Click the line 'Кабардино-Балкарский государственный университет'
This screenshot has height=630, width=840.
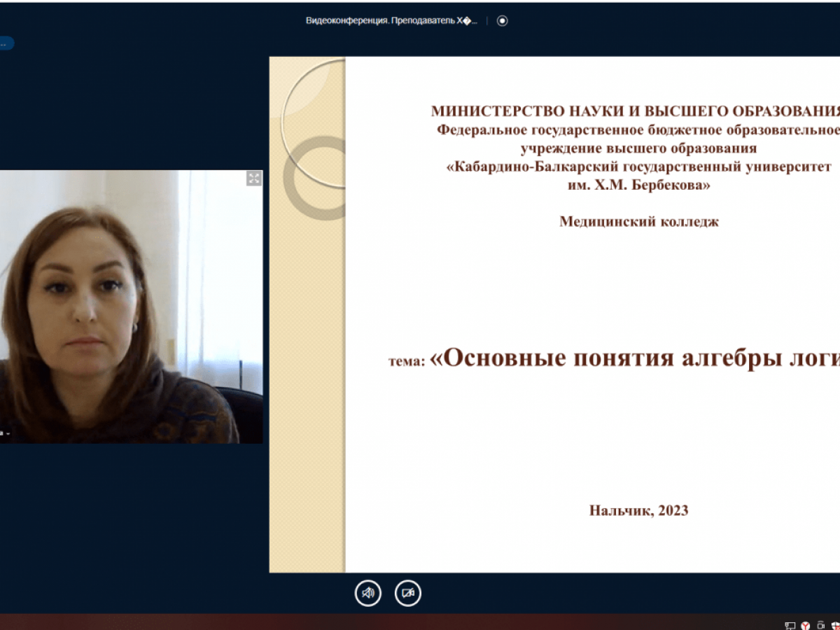(638, 167)
